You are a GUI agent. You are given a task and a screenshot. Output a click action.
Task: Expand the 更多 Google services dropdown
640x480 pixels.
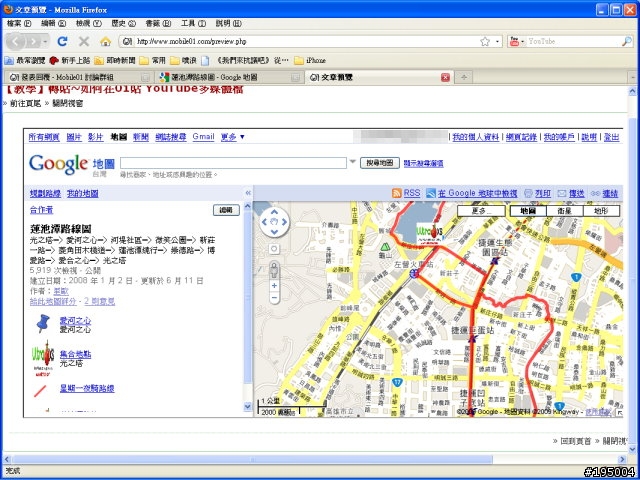(x=233, y=137)
